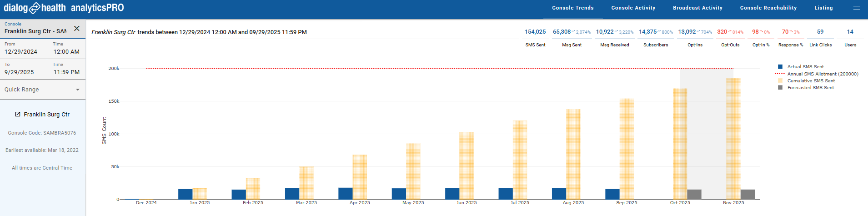Click the external link icon beside Franklin Surg Ctr
This screenshot has width=868, height=216.
pos(18,114)
